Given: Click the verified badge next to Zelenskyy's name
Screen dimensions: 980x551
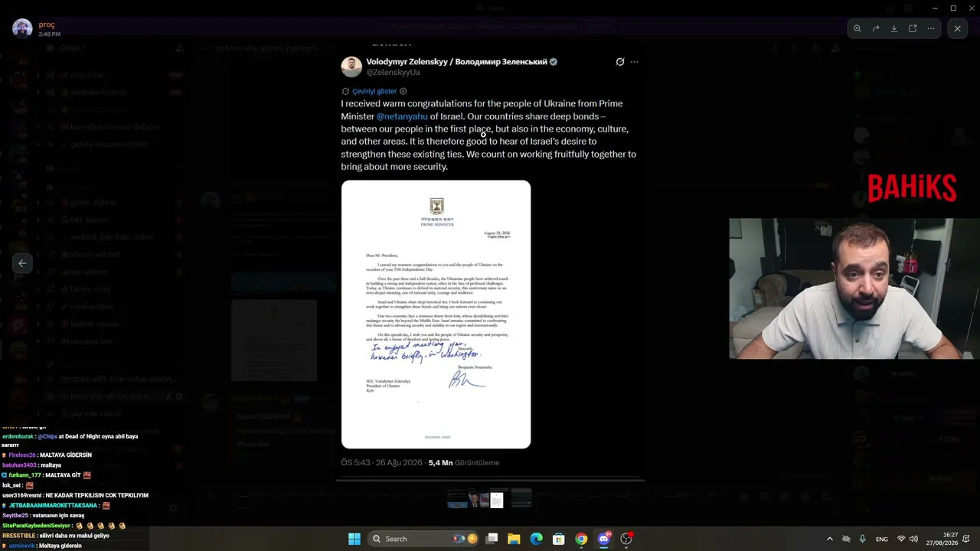Looking at the screenshot, I should coord(554,62).
